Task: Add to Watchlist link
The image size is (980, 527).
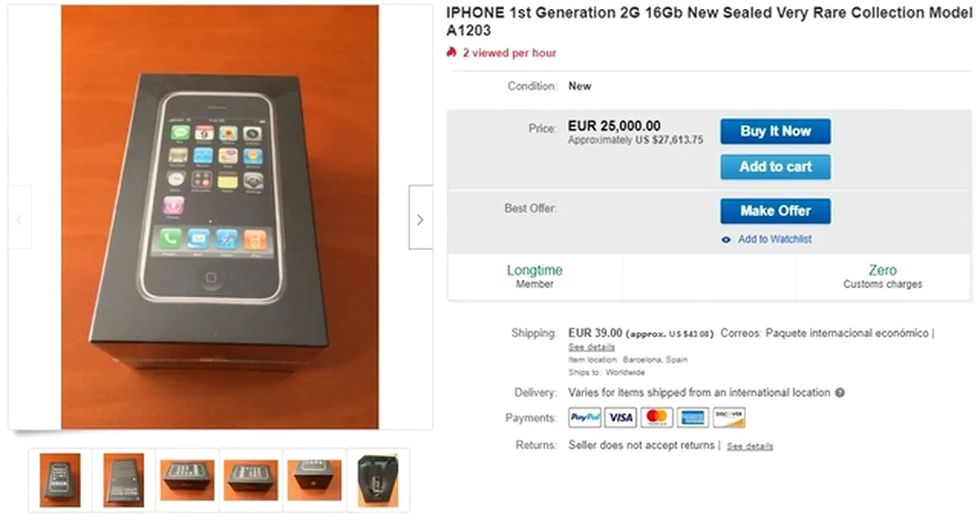Action: (x=775, y=239)
